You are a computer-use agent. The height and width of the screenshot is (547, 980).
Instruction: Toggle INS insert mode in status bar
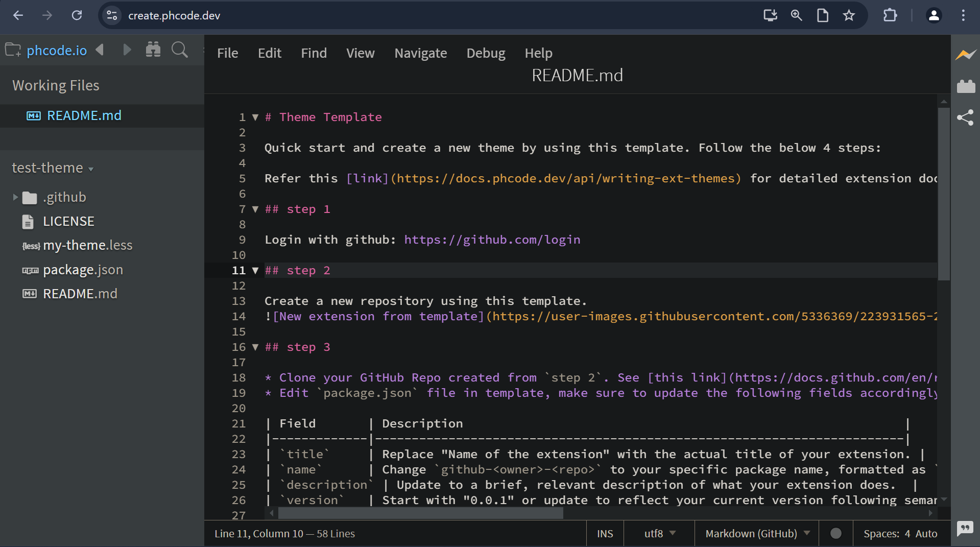(x=605, y=534)
